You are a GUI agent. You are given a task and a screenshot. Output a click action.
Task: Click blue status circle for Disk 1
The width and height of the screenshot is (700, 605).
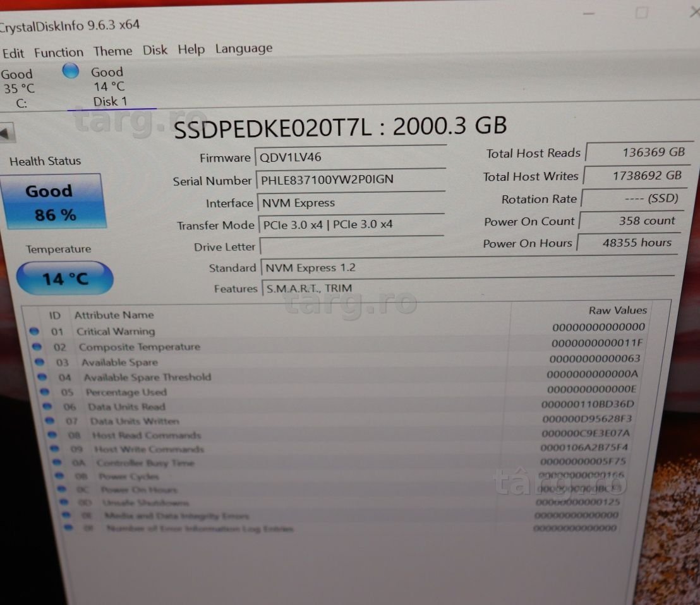click(x=71, y=71)
